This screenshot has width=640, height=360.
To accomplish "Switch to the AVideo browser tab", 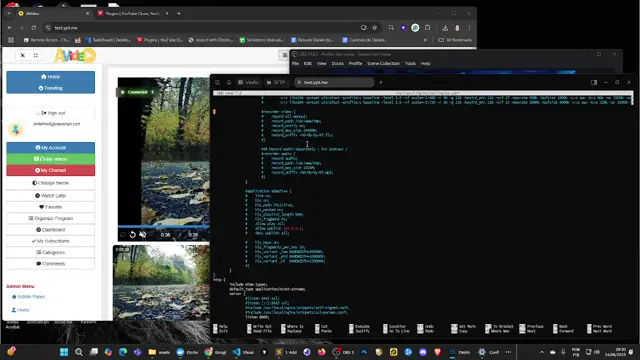I will tap(53, 13).
